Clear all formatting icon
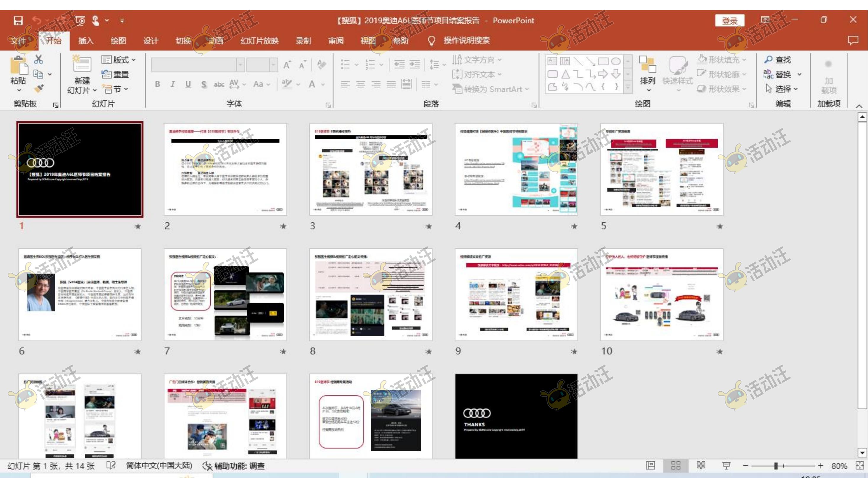 (321, 64)
